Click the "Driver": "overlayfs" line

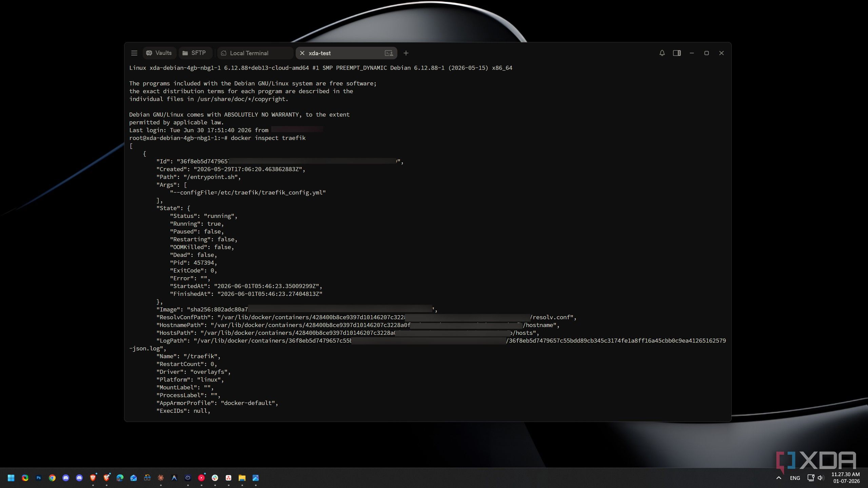[x=193, y=372]
